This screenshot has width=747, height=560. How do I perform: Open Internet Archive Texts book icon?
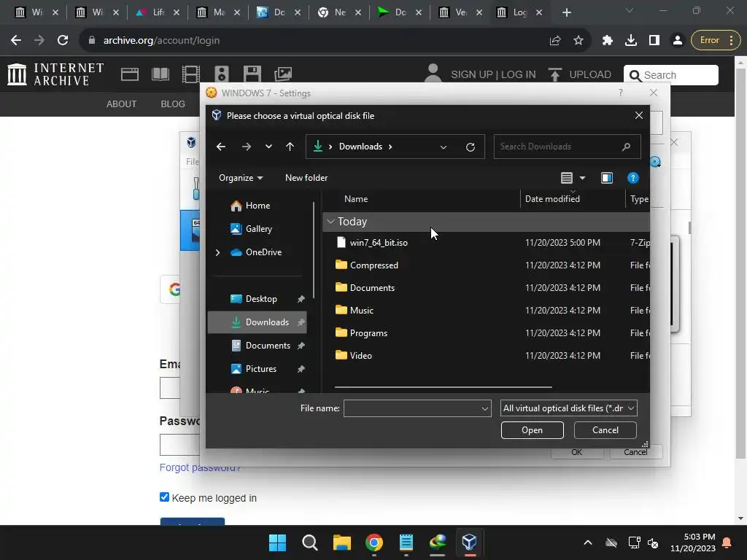(160, 74)
